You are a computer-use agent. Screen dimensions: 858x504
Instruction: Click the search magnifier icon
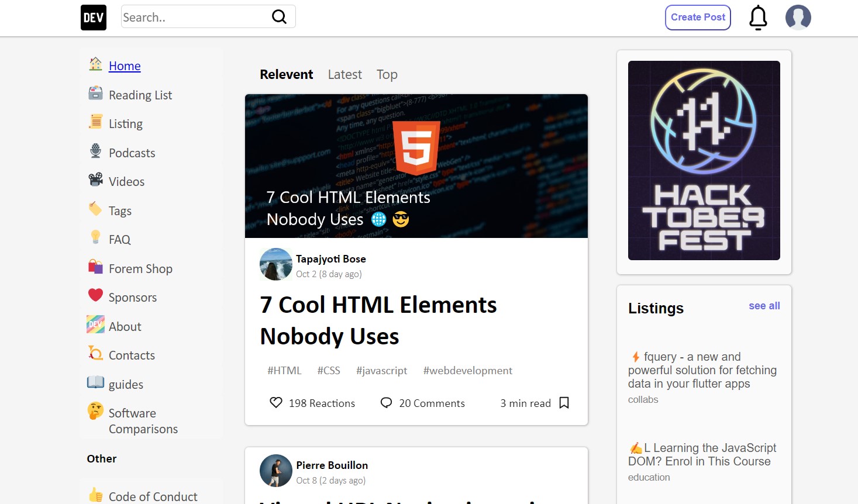pyautogui.click(x=279, y=17)
